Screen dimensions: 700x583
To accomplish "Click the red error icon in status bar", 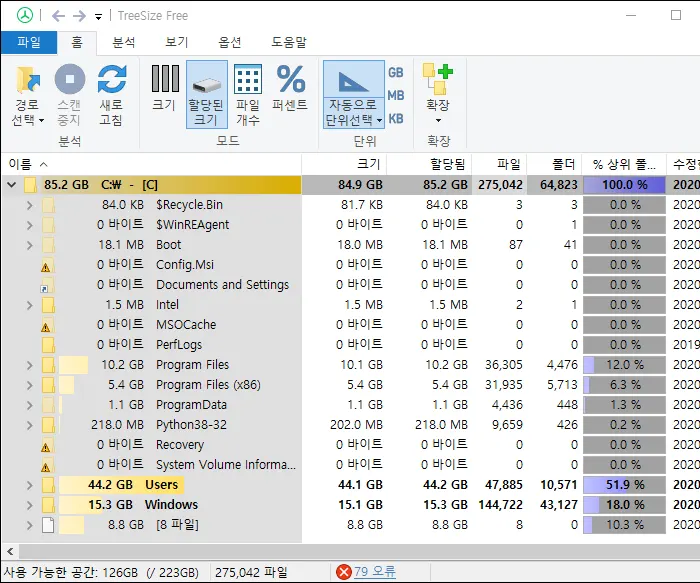I will tap(344, 572).
